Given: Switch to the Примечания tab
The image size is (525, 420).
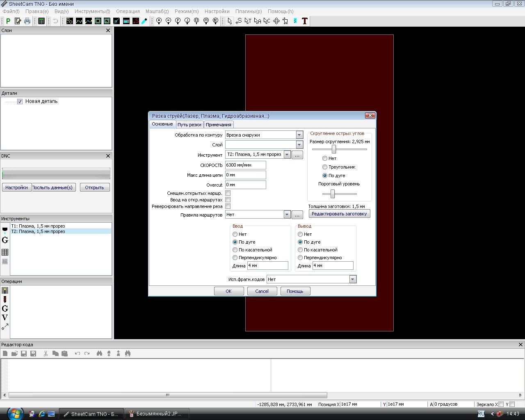Looking at the screenshot, I should click(219, 125).
